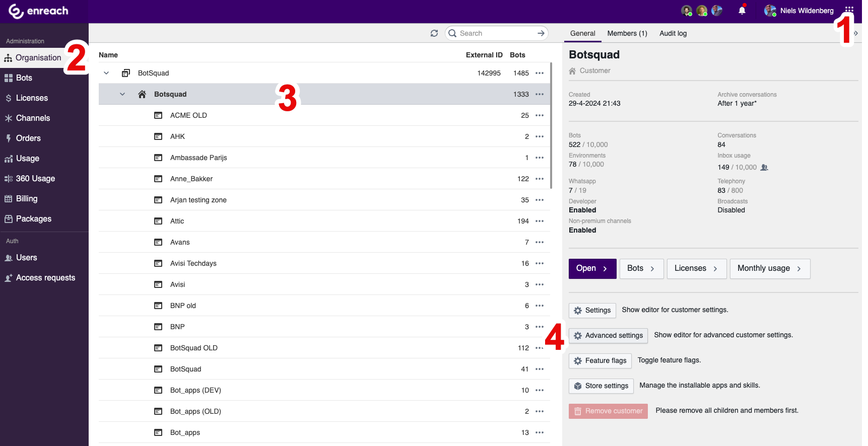Open 360 Usage in the sidebar
The image size is (868, 446).
point(35,179)
